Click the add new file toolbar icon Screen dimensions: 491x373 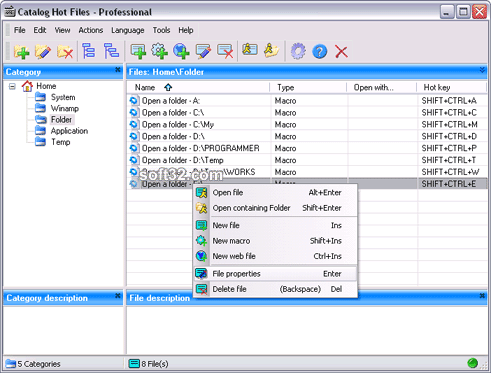[x=138, y=52]
